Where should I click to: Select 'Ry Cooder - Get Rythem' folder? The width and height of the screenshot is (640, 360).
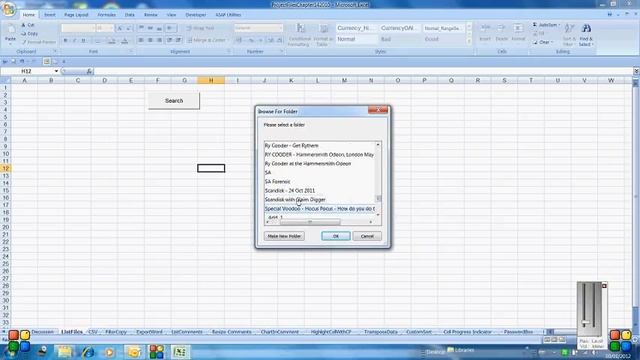[291, 145]
